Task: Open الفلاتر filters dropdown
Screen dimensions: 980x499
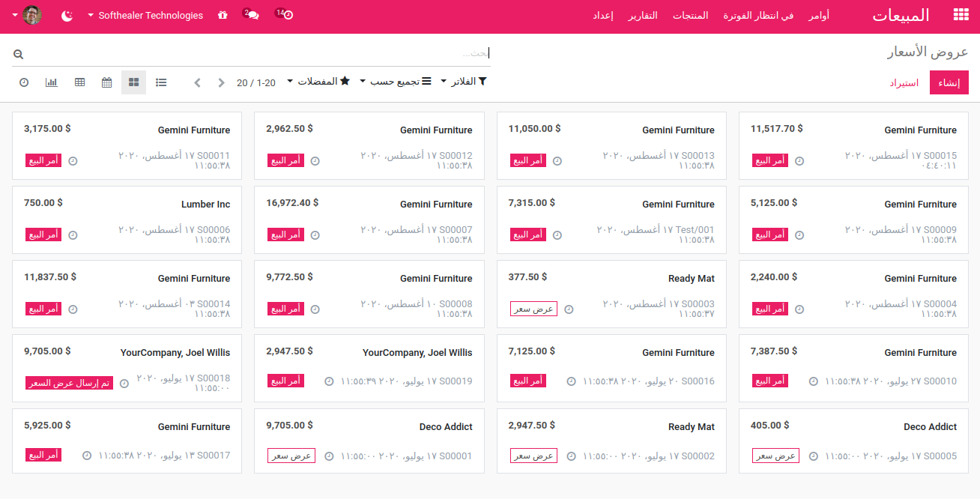Action: (x=464, y=81)
